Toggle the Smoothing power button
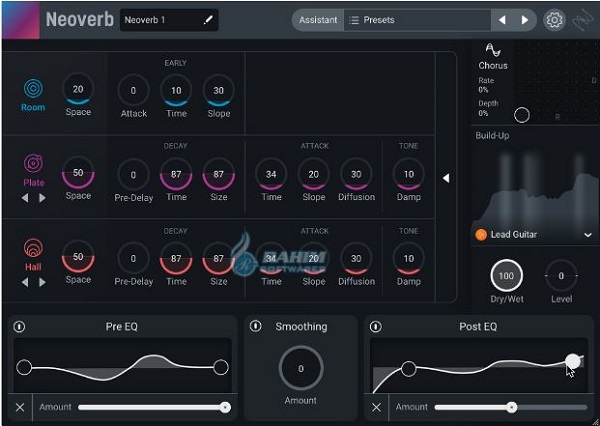 coord(256,326)
